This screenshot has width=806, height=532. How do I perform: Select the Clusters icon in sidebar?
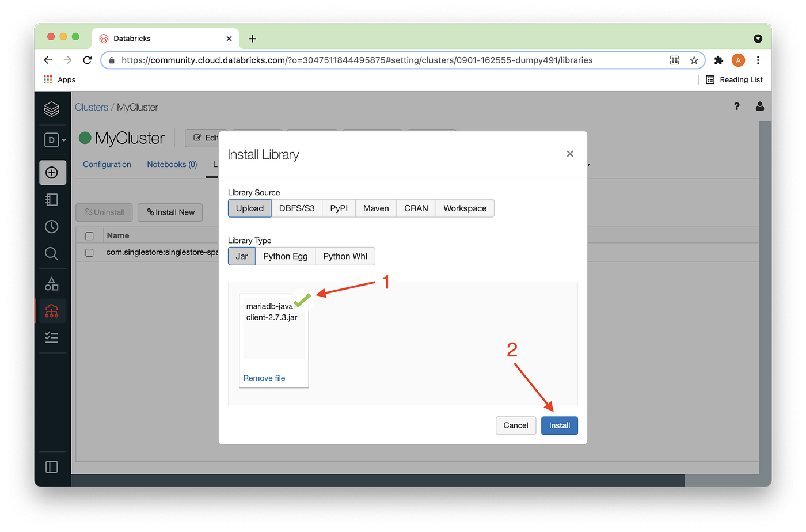pos(52,311)
